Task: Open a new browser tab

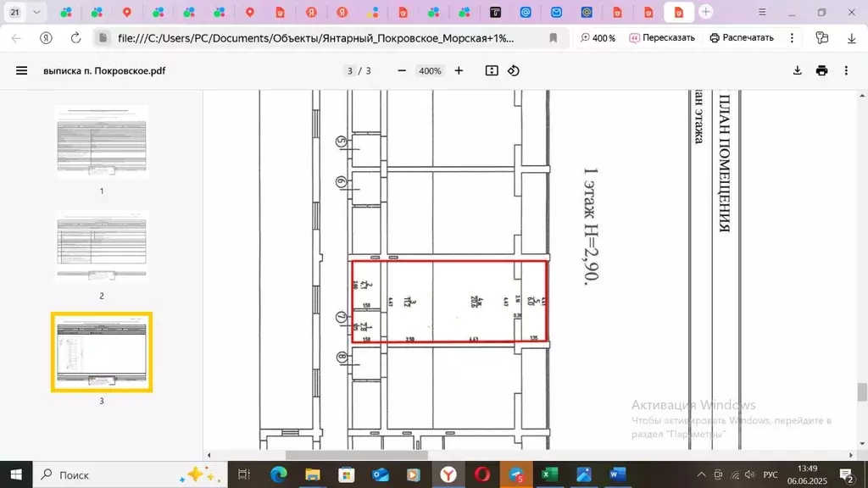Action: (x=706, y=12)
